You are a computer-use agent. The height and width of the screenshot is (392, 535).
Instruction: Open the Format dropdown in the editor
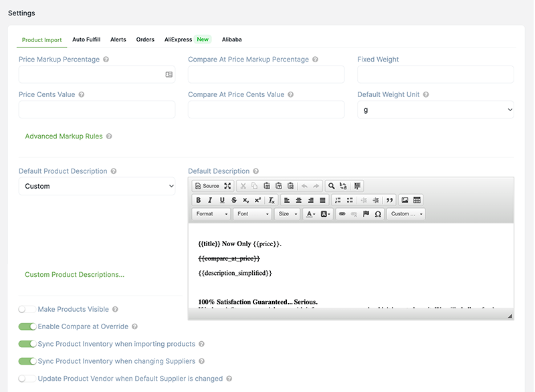click(211, 214)
